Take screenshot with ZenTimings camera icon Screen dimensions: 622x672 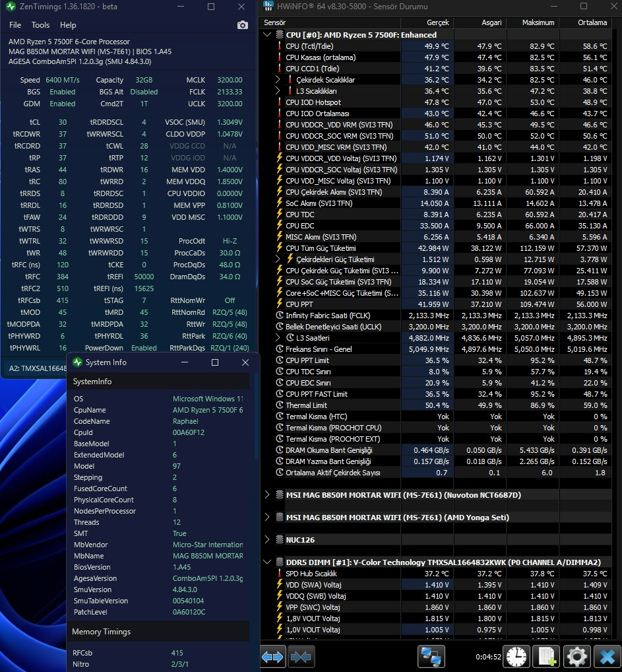[x=243, y=25]
